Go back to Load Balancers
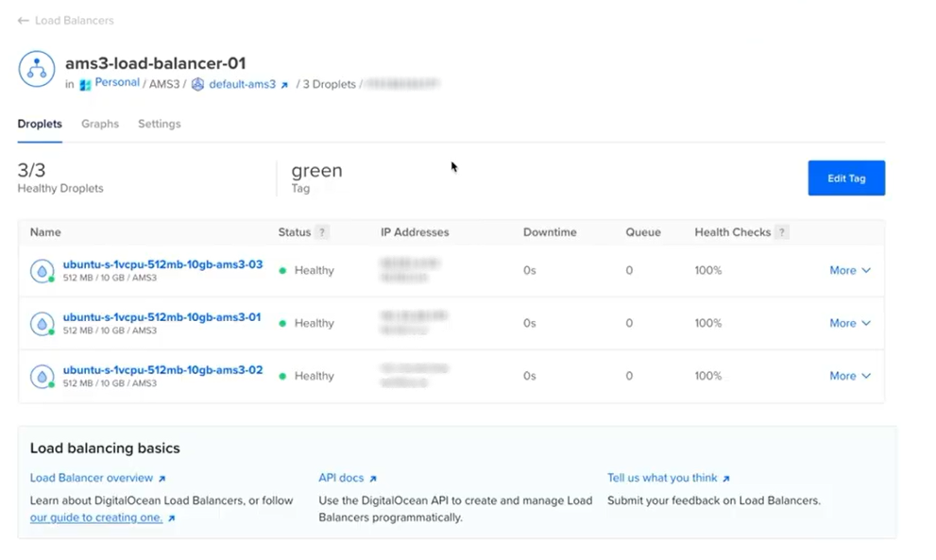Screen dimensions: 936x560 point(74,21)
